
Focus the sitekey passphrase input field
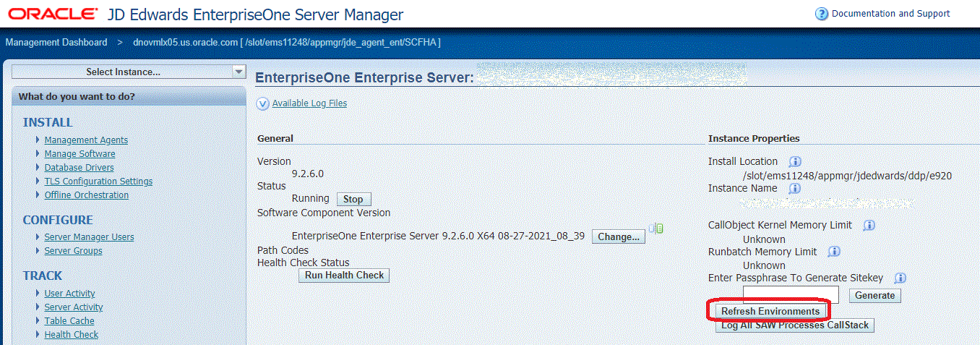(791, 294)
